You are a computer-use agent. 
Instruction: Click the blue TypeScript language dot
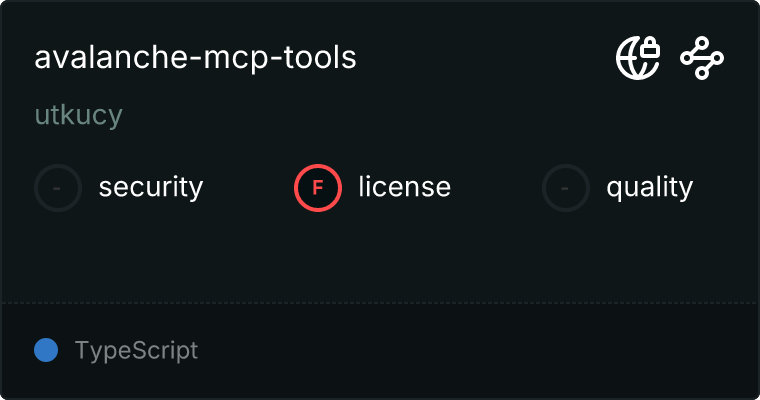46,350
